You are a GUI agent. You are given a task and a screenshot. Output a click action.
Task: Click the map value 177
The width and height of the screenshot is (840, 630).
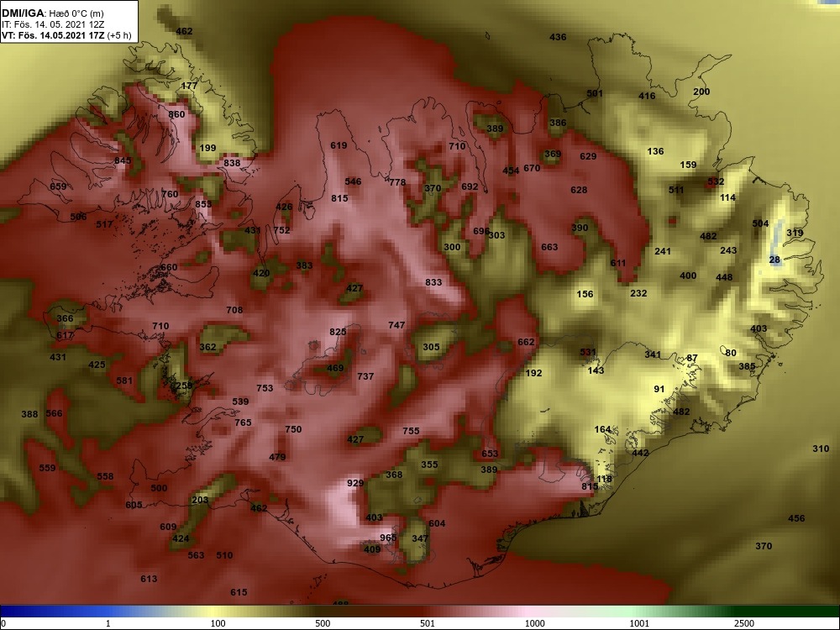pyautogui.click(x=189, y=86)
